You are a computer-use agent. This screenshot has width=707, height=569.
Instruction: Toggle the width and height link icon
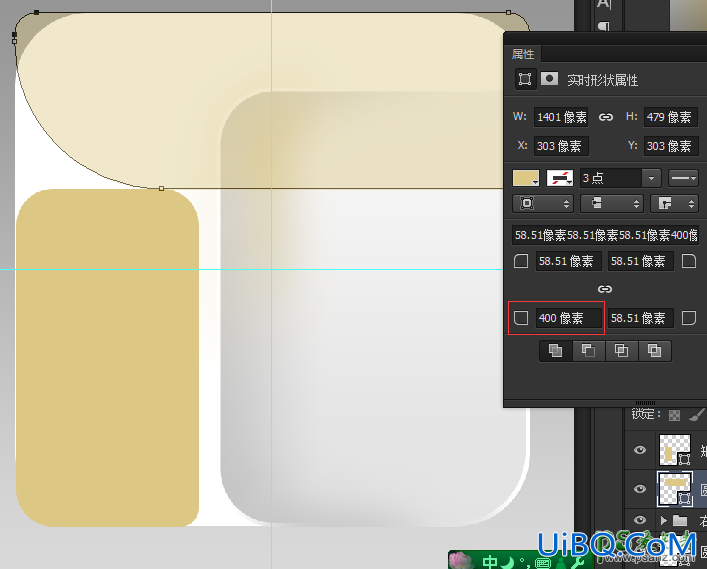click(x=606, y=117)
